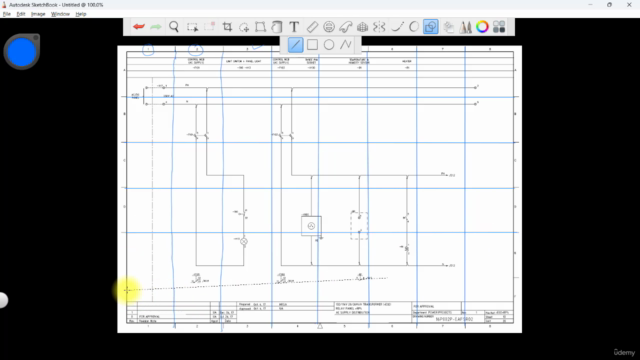Click the greyed-out deselect icon
The image size is (640, 360).
coord(209,27)
